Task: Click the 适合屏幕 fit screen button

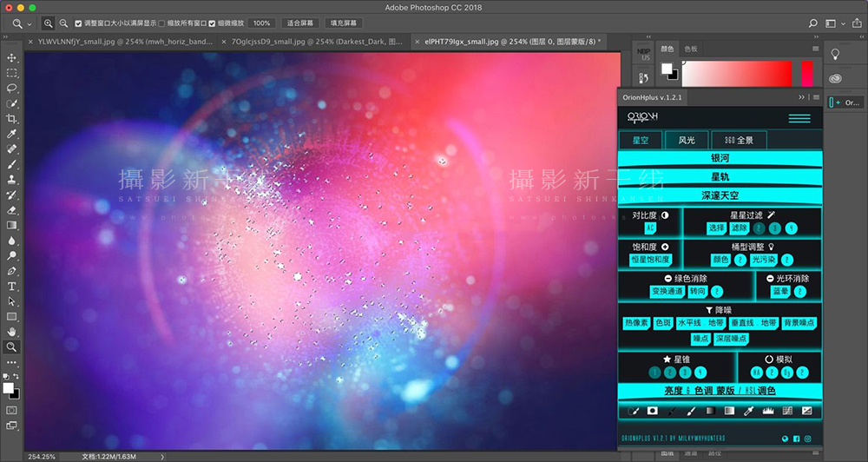Action: (300, 23)
